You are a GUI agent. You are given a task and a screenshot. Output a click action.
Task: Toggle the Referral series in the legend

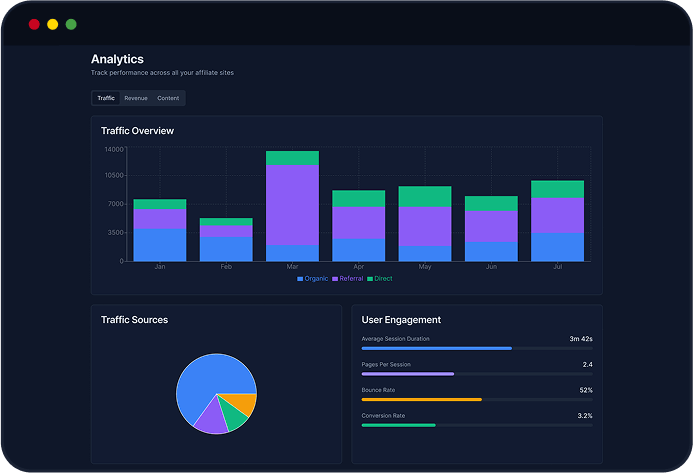[x=346, y=278]
